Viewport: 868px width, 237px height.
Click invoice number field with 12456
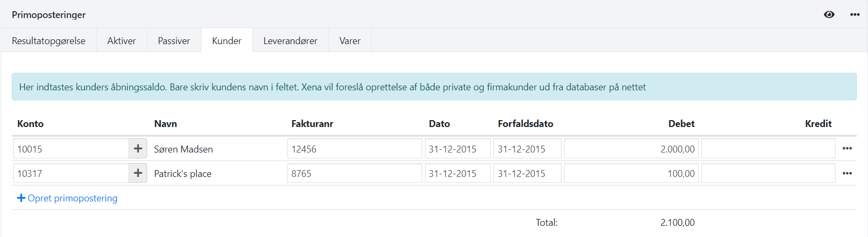(x=354, y=149)
